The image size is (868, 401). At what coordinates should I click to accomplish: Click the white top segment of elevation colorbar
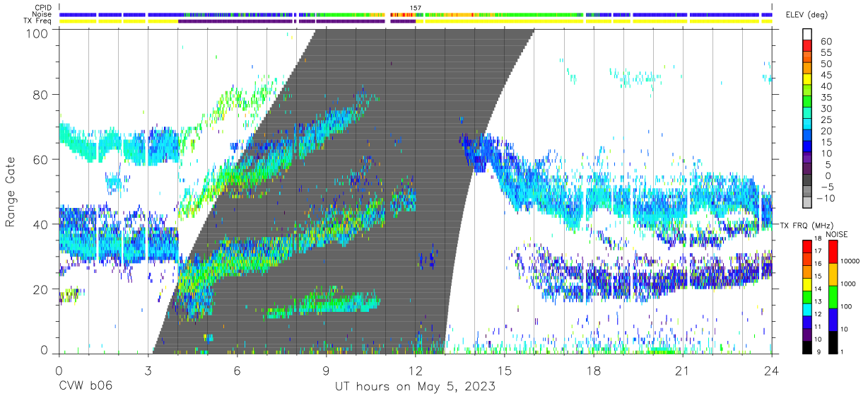pyautogui.click(x=807, y=35)
